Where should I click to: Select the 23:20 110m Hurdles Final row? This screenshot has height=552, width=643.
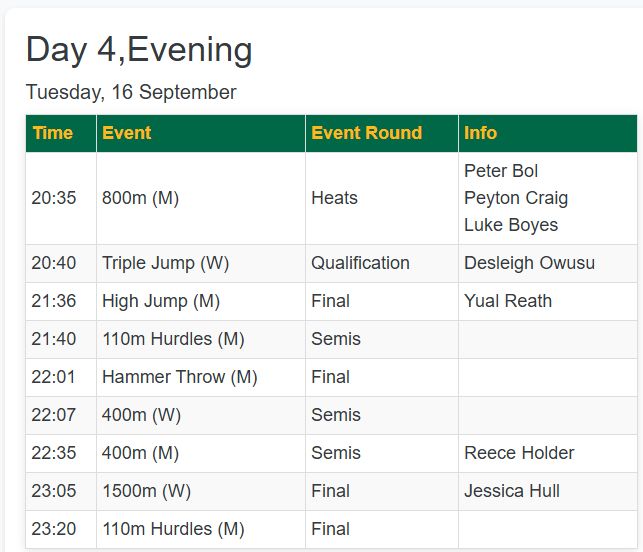331,529
